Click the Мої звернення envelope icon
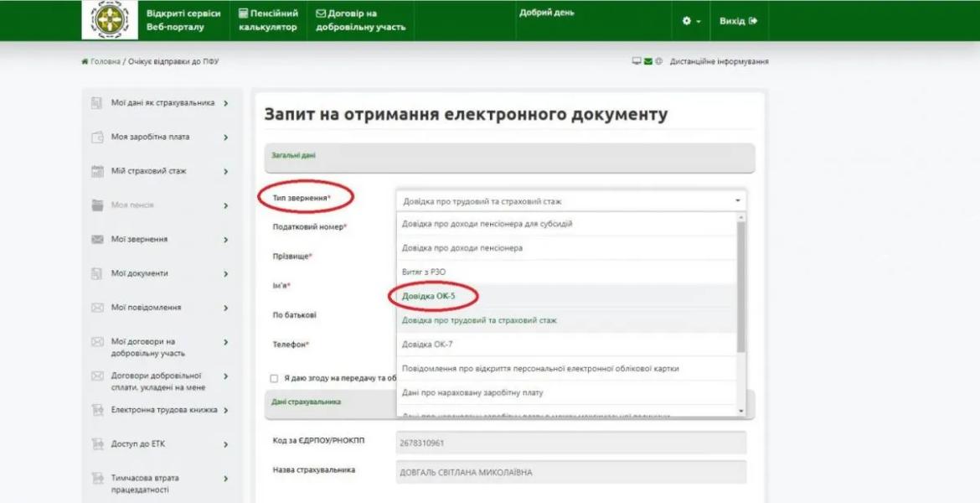The image size is (980, 503). point(96,240)
